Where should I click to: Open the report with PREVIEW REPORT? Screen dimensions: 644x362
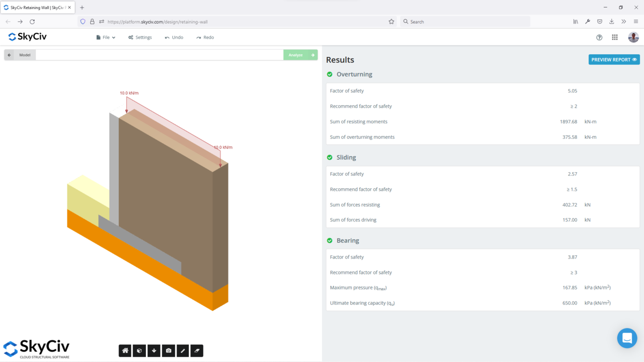[613, 60]
